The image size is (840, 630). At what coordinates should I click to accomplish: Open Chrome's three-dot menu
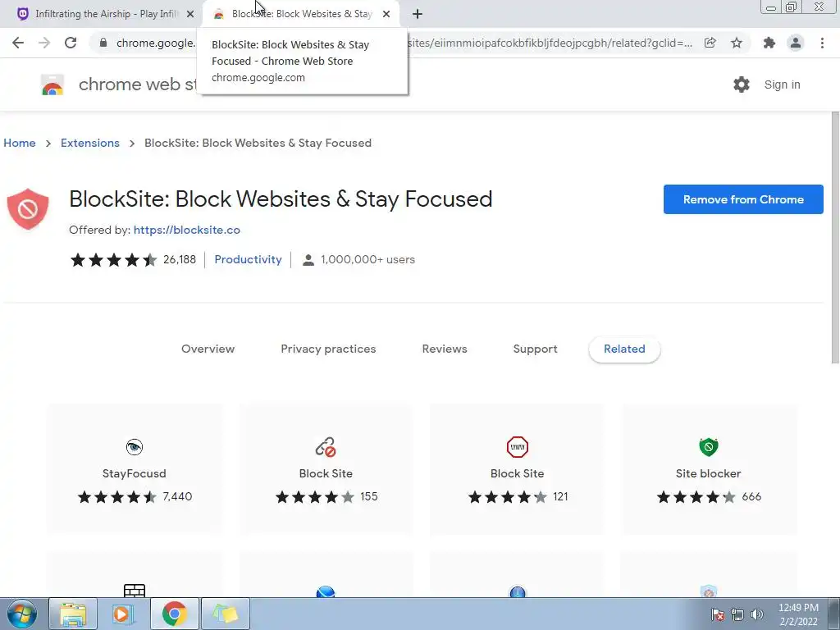(x=822, y=43)
